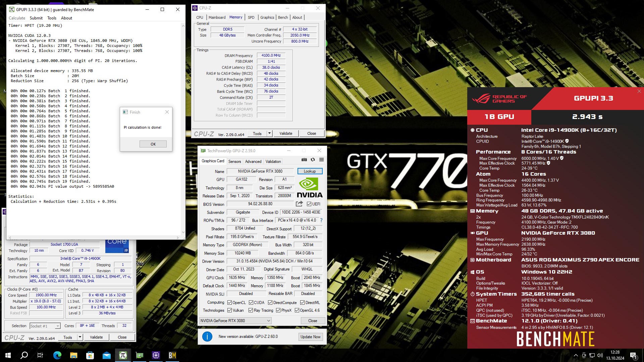The width and height of the screenshot is (644, 362).
Task: Switch to the Validation tab in GPU-Z
Action: [273, 161]
